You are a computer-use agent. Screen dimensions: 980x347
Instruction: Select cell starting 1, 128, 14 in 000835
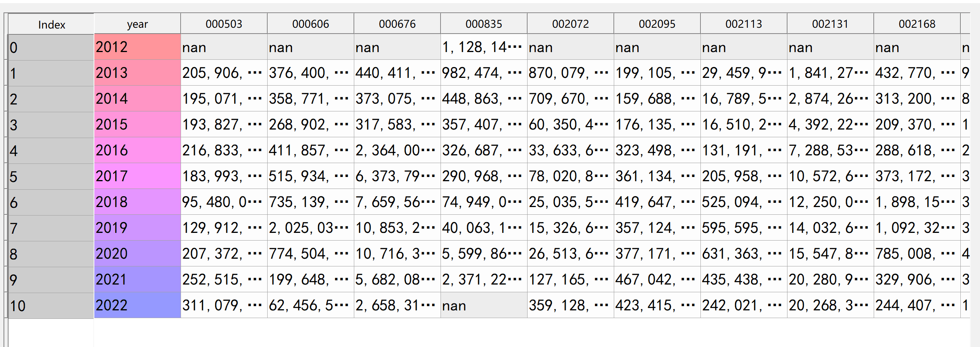484,47
